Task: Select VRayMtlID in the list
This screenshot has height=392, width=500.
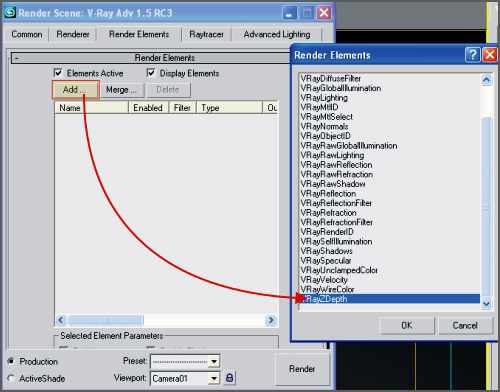Action: [x=389, y=107]
